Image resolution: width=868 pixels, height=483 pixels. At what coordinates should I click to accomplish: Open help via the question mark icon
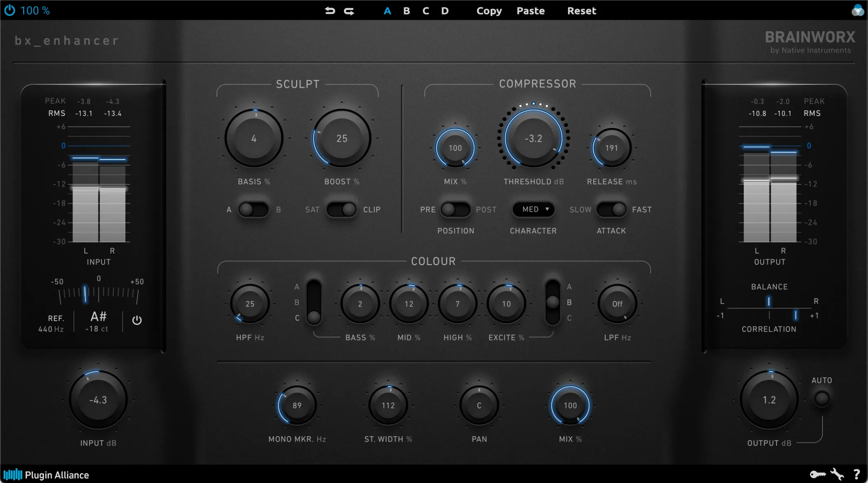coord(858,474)
